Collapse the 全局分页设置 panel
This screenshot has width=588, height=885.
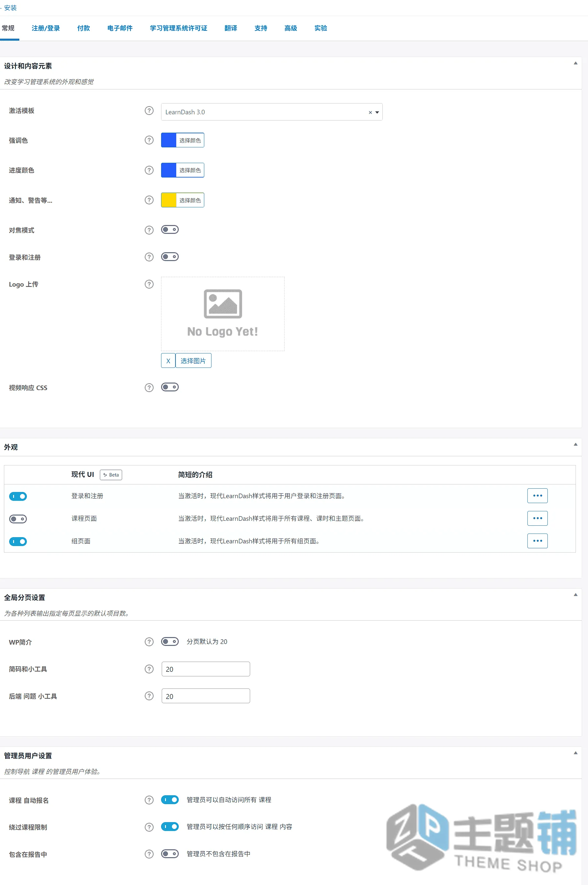coord(575,594)
